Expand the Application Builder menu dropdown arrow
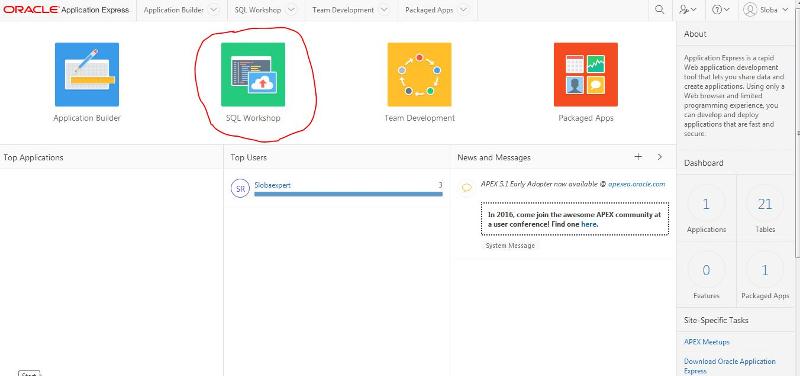Screen dimensions: 800x376 (x=214, y=10)
